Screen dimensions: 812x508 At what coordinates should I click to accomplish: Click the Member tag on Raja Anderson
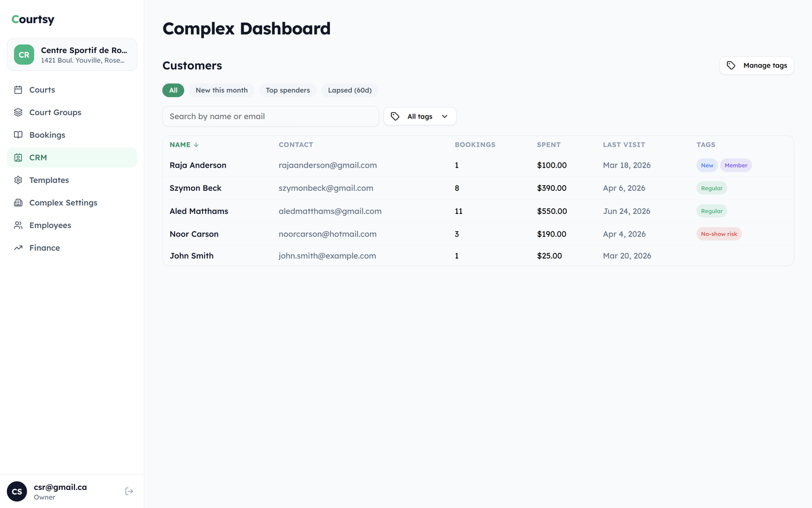coord(736,165)
